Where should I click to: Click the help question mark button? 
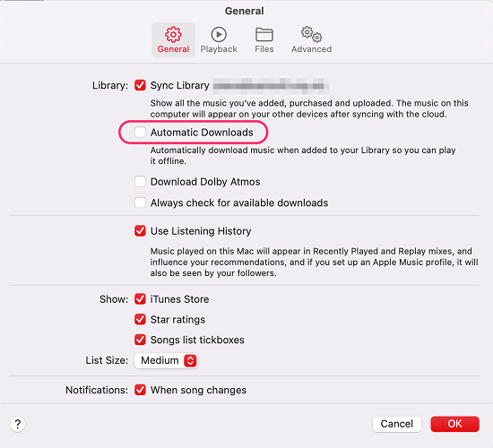[18, 424]
